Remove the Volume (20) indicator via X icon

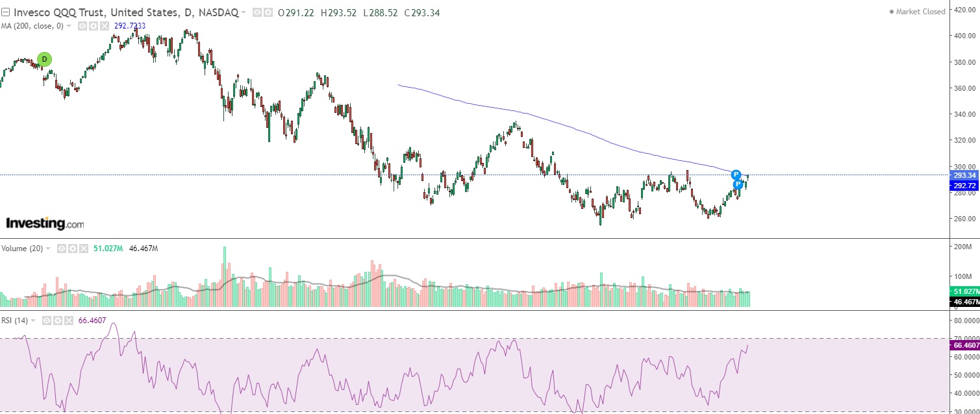[x=84, y=249]
